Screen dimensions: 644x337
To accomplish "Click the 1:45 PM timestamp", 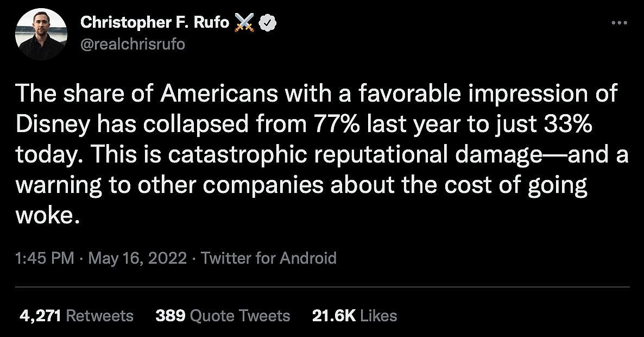I will 45,258.
